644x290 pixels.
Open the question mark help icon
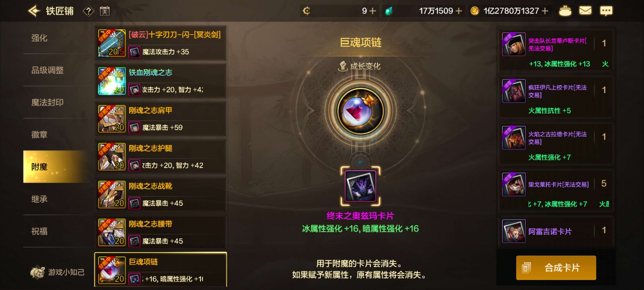click(x=88, y=11)
